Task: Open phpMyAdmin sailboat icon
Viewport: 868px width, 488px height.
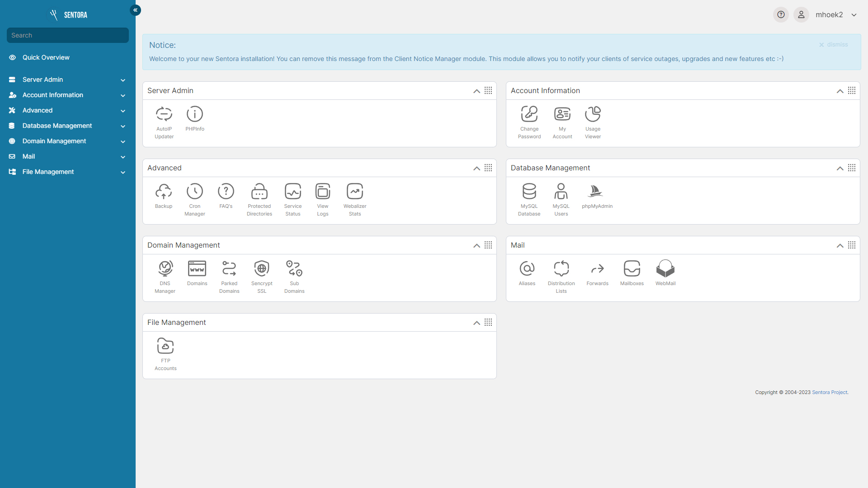Action: click(x=595, y=192)
